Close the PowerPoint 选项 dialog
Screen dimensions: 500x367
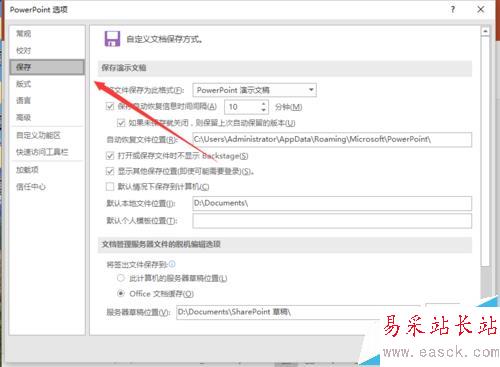[x=480, y=9]
